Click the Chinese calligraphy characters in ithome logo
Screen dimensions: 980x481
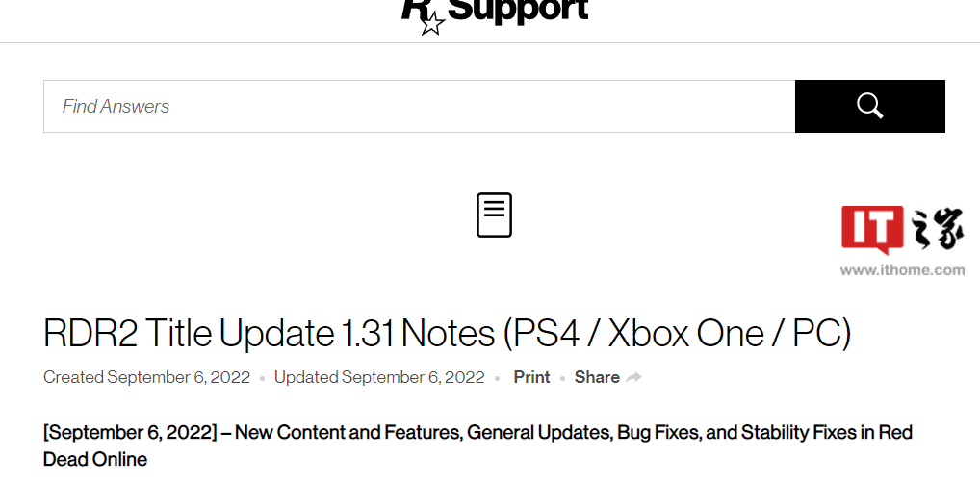938,230
